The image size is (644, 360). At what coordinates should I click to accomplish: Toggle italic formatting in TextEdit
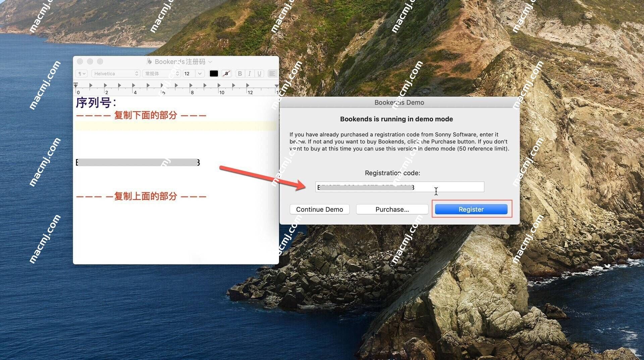(250, 74)
